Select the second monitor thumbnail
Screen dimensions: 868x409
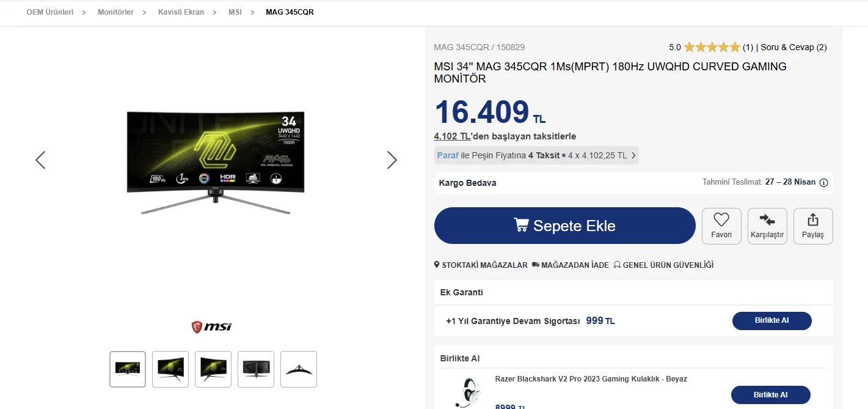click(170, 369)
